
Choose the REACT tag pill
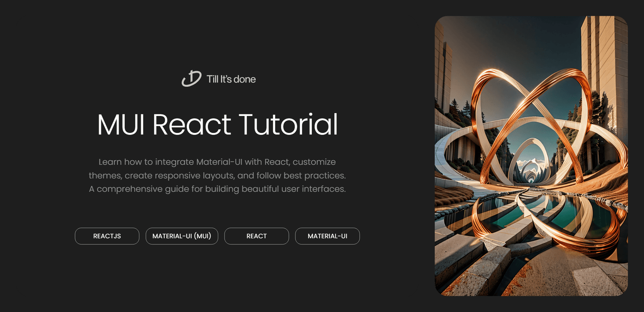pyautogui.click(x=256, y=236)
